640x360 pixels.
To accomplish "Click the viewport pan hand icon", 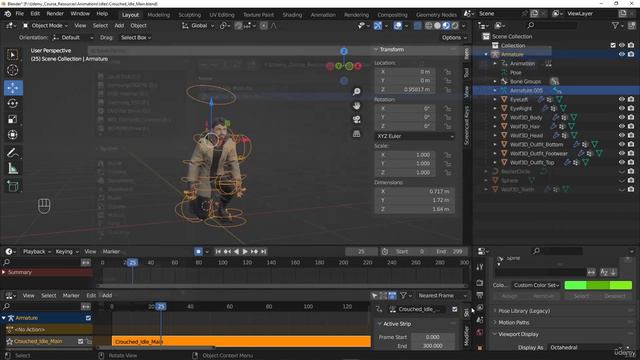I will click(x=356, y=106).
